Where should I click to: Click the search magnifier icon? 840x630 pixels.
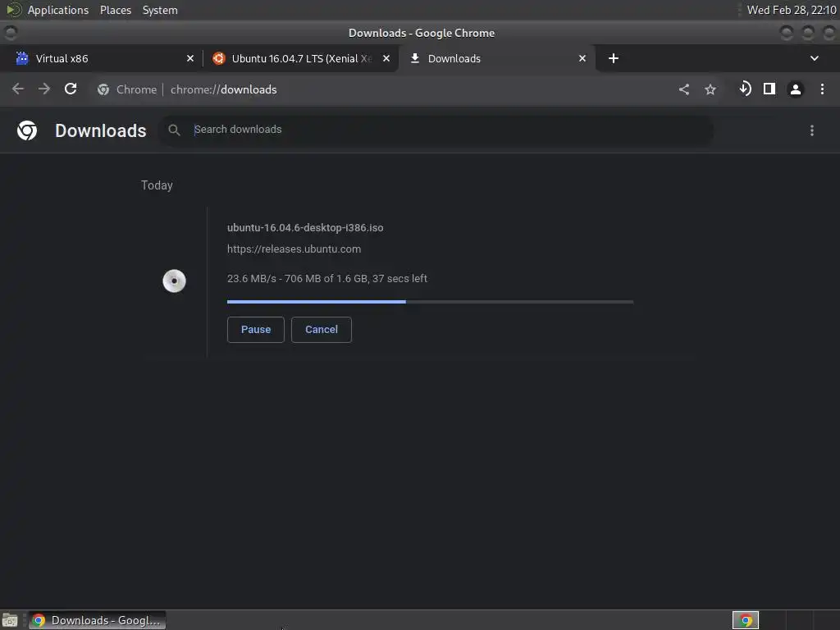tap(174, 130)
